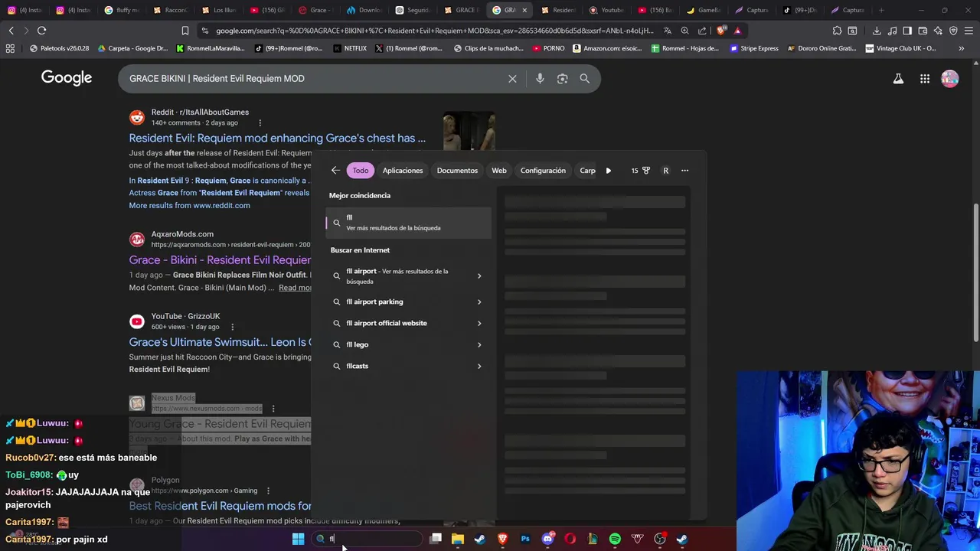Viewport: 980px width, 551px height.
Task: Open 'Grace's Ultimate Swimsuit' YouTube result
Action: point(220,342)
